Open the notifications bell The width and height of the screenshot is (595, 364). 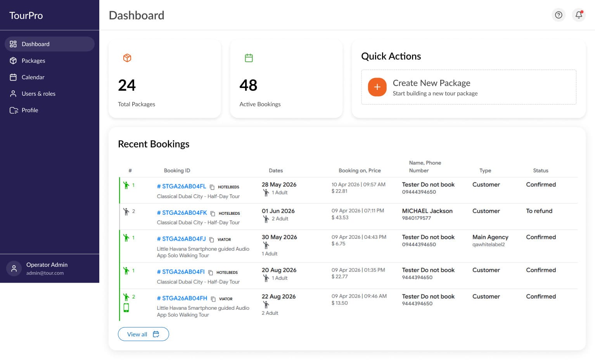pos(579,15)
